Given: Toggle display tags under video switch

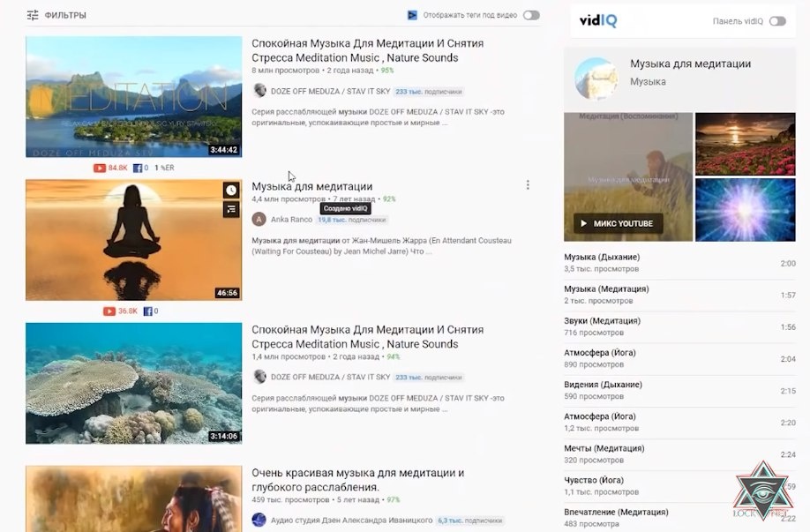Looking at the screenshot, I should [531, 15].
